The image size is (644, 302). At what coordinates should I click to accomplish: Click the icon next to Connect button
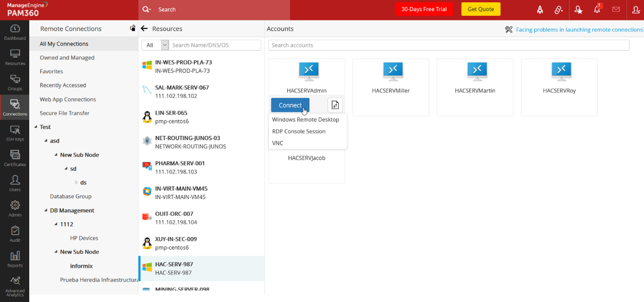[x=335, y=105]
